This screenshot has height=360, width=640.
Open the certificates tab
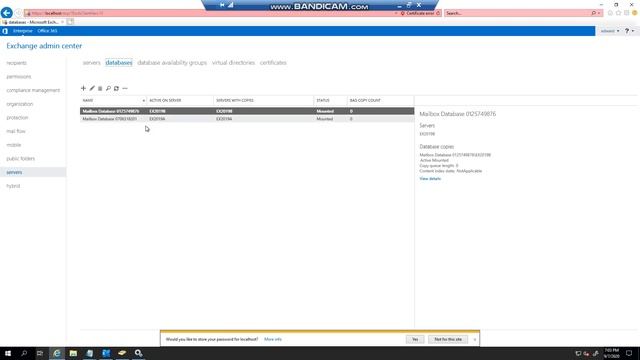click(273, 63)
